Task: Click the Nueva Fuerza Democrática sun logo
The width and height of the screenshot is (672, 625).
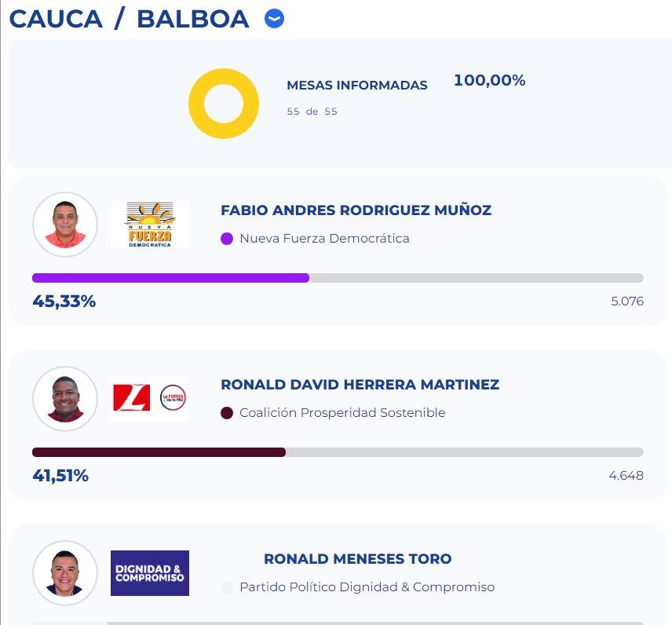Action: click(149, 223)
